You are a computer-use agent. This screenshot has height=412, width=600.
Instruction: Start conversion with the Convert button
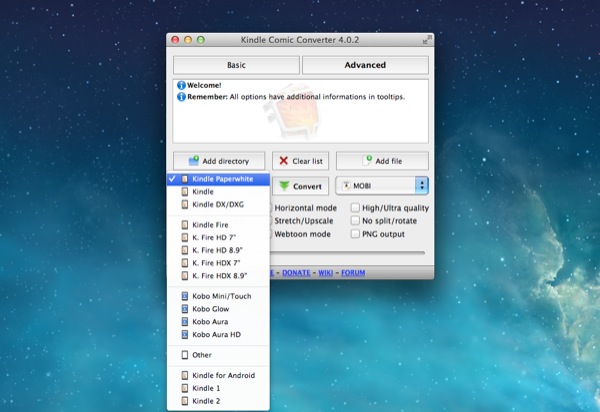[x=300, y=186]
